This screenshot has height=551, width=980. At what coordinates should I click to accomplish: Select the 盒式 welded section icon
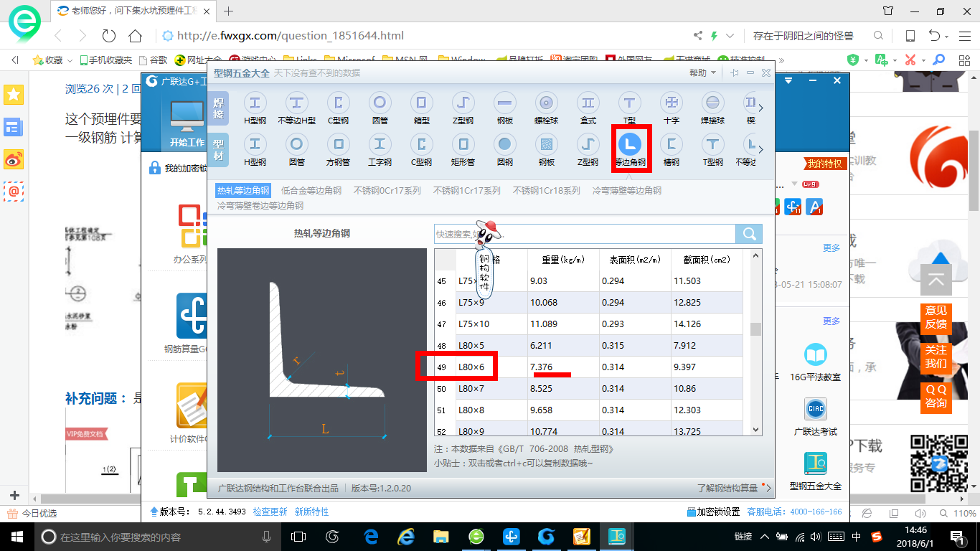588,108
